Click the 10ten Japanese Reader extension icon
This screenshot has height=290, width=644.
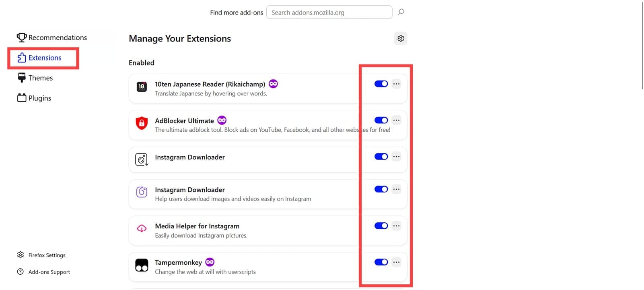click(x=142, y=86)
